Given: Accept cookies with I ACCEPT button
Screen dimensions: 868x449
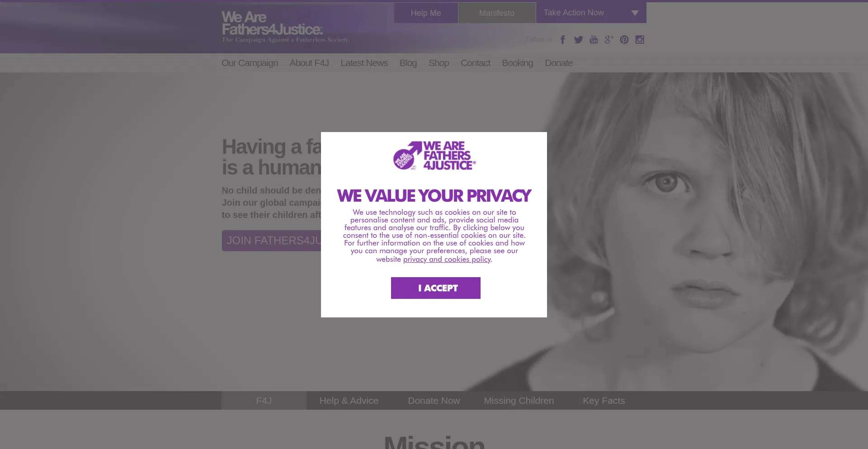Looking at the screenshot, I should 436,288.
